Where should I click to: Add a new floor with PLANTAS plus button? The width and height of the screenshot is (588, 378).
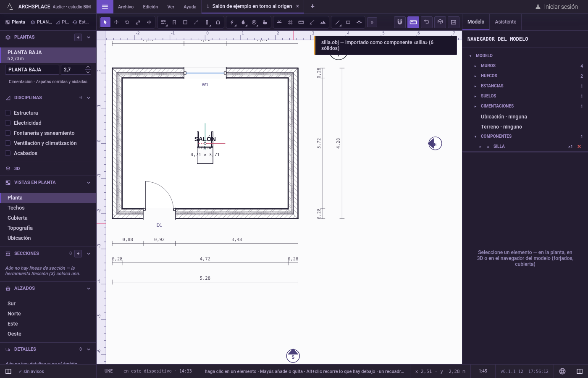pyautogui.click(x=78, y=37)
